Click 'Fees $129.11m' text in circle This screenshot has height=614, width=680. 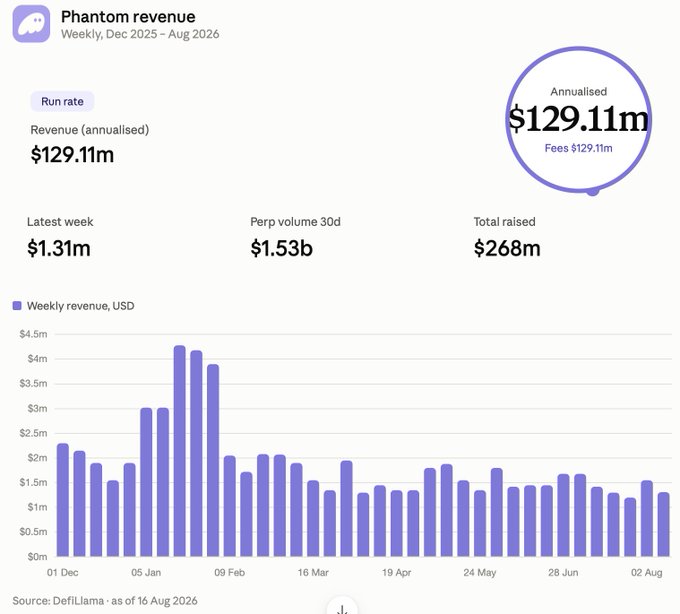[579, 148]
